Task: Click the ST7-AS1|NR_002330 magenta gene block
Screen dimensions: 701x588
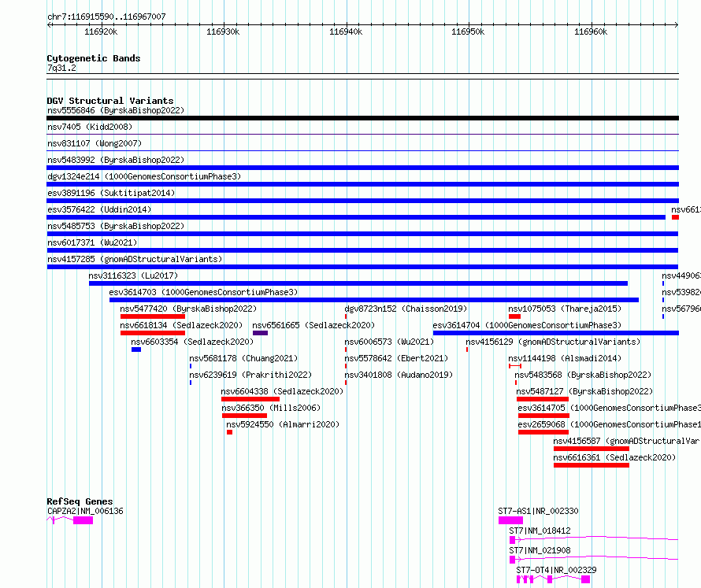Action: [510, 520]
